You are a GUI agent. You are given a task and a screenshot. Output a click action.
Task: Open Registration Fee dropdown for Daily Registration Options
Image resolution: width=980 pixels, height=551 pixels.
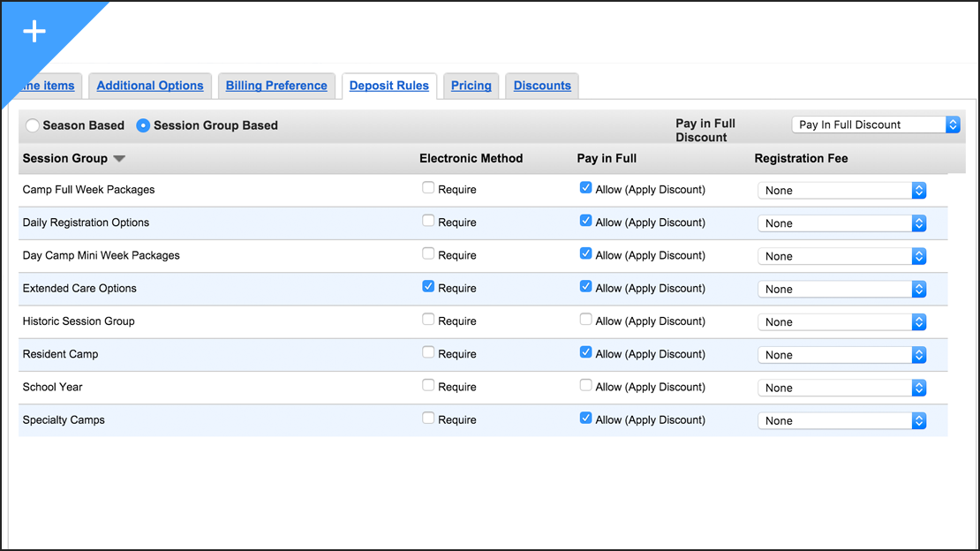click(x=842, y=223)
